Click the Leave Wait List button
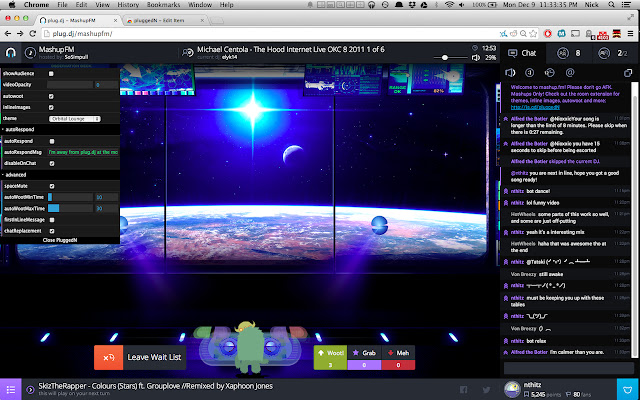The width and height of the screenshot is (640, 400). 141,357
